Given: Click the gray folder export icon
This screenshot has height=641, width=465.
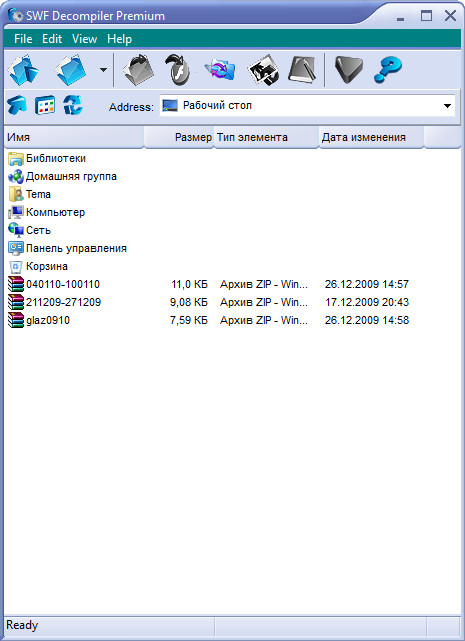Looking at the screenshot, I should (x=138, y=70).
